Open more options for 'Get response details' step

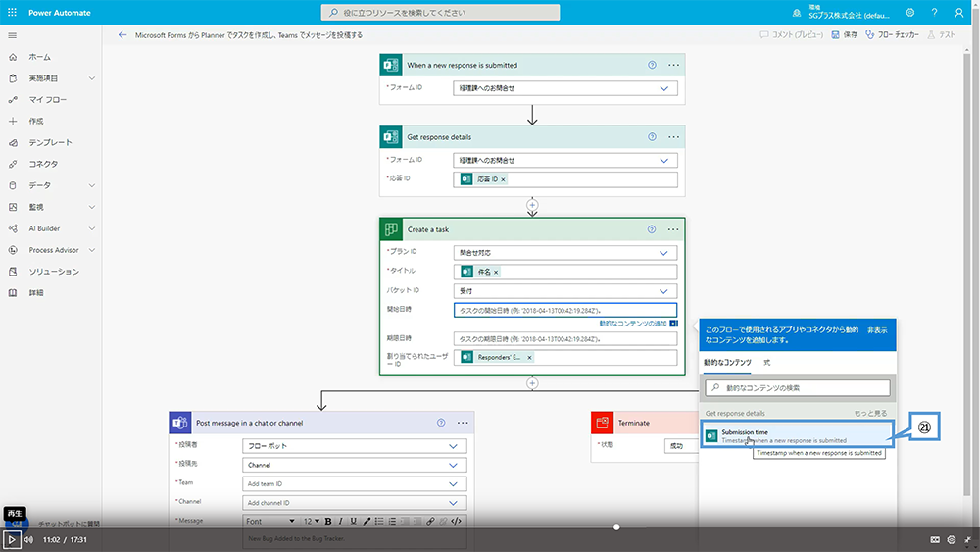(x=674, y=137)
